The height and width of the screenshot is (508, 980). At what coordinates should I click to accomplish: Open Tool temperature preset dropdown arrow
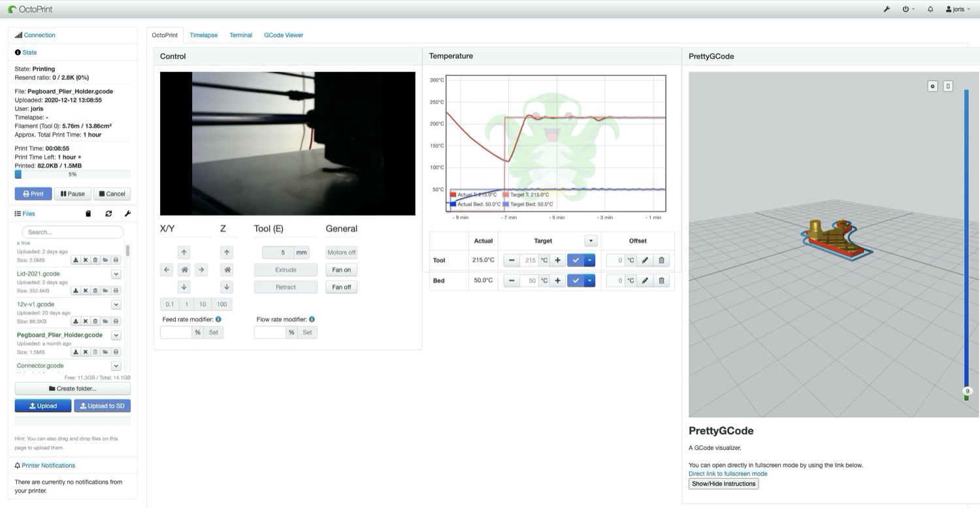click(x=590, y=260)
